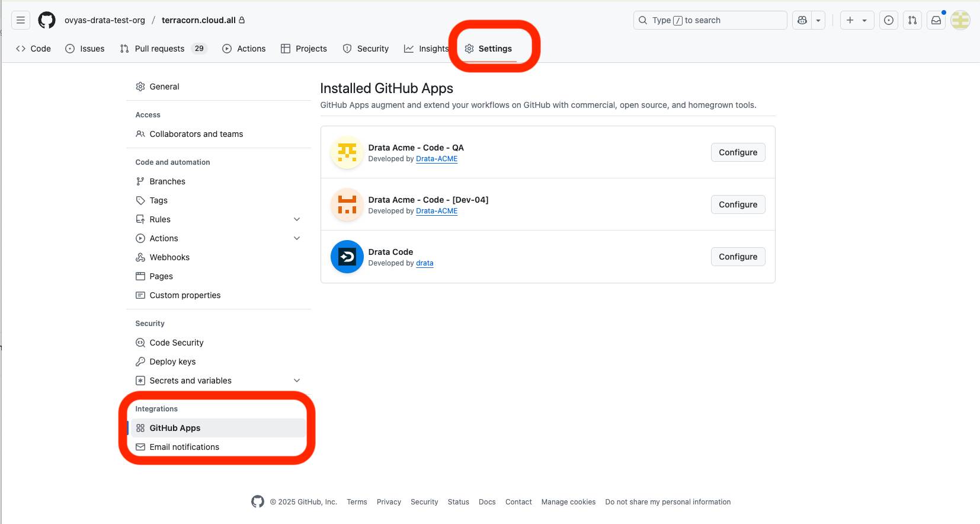980x524 pixels.
Task: Open the Contact footer link
Action: click(x=518, y=502)
